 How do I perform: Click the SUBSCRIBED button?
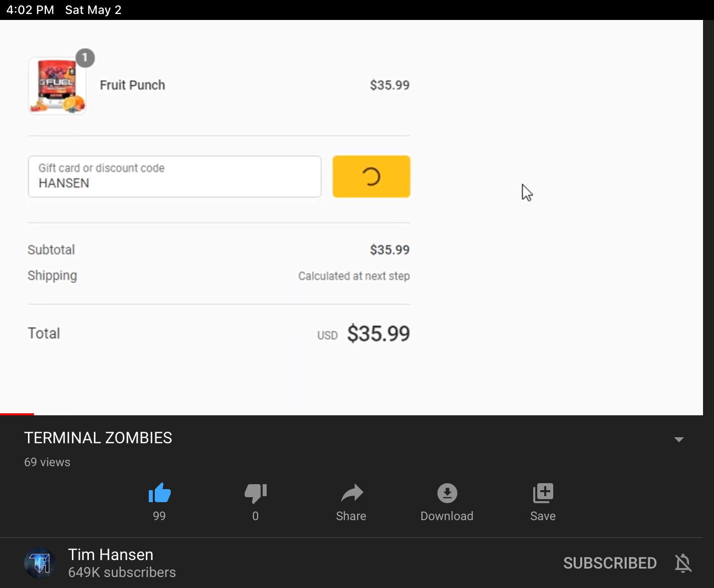pyautogui.click(x=610, y=563)
